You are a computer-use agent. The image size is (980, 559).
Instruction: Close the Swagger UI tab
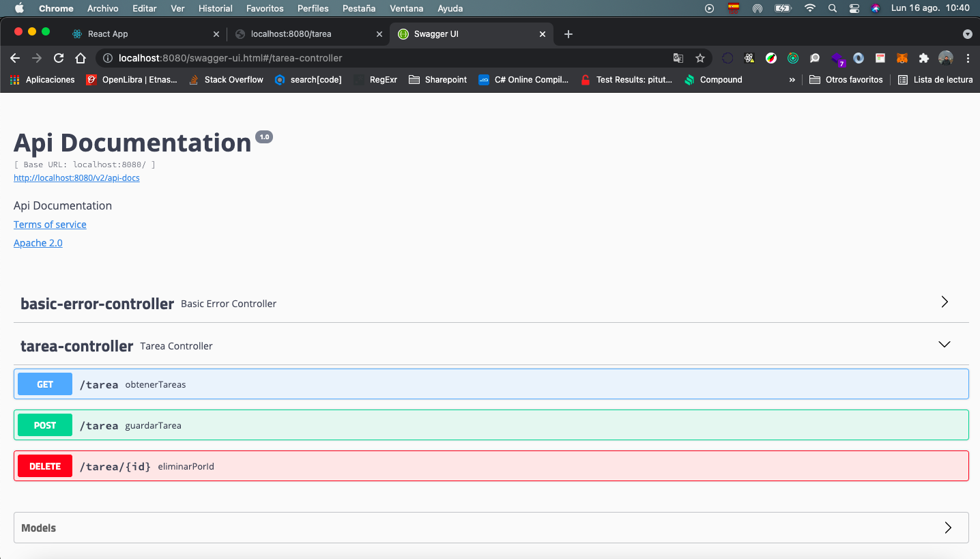[x=543, y=34]
